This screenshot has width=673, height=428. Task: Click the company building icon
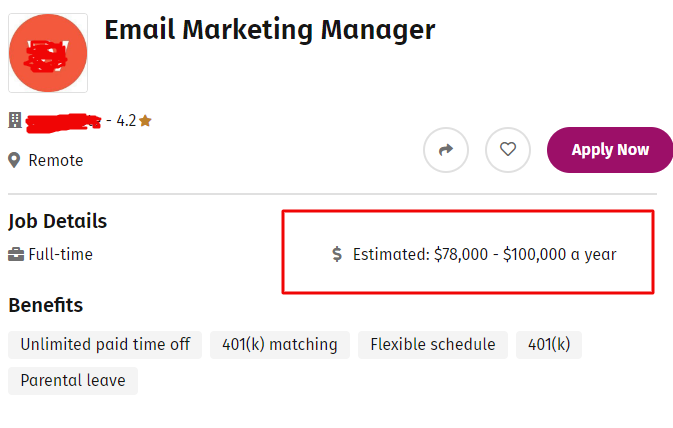(x=15, y=121)
